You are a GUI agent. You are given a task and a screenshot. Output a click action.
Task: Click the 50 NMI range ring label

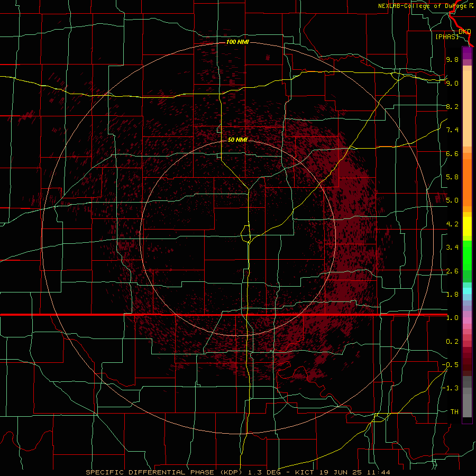point(237,140)
